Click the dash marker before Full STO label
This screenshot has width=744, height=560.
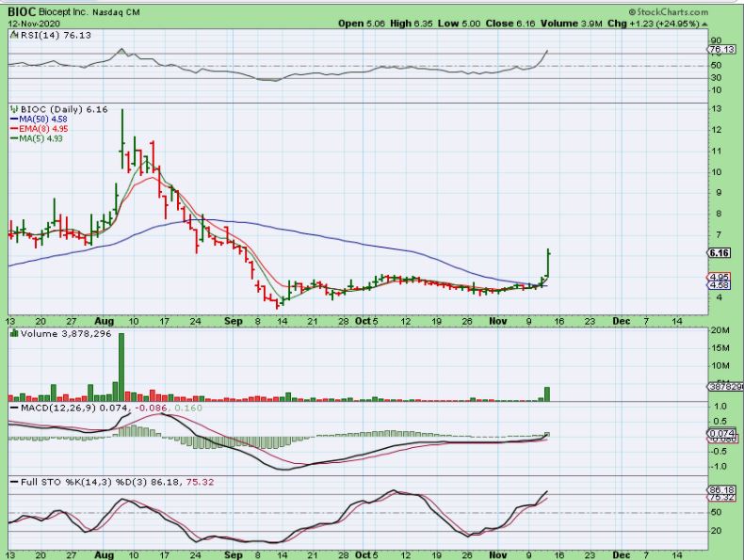[14, 482]
